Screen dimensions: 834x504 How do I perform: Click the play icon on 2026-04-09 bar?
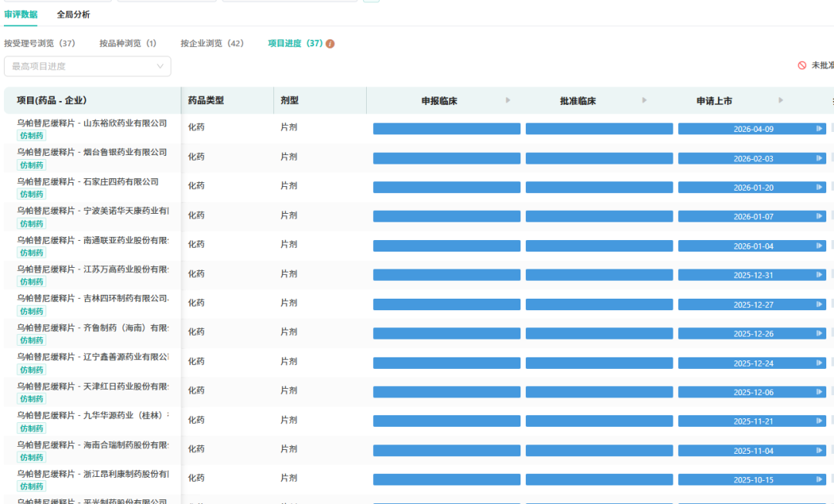(819, 129)
